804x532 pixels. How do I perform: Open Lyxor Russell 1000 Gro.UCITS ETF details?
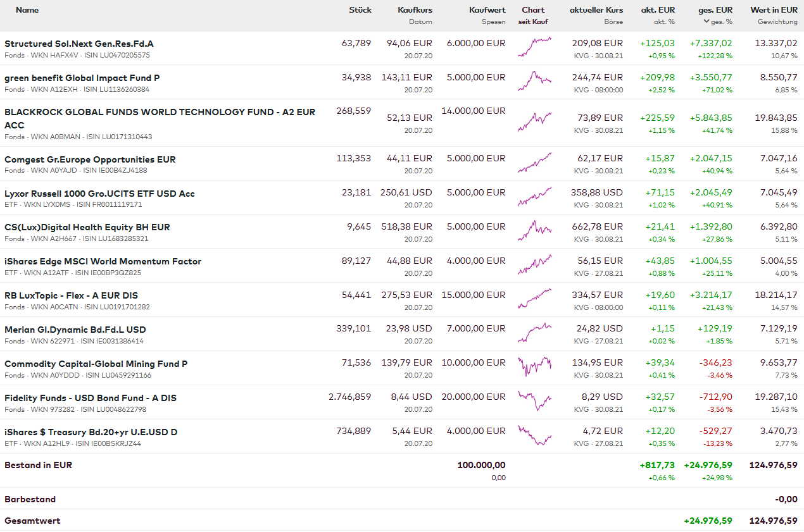coord(99,194)
